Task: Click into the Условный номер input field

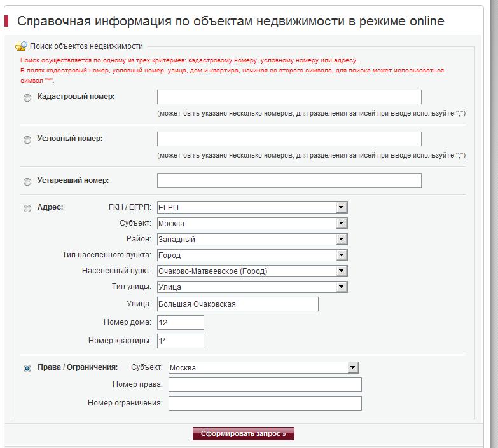Action: [289, 139]
